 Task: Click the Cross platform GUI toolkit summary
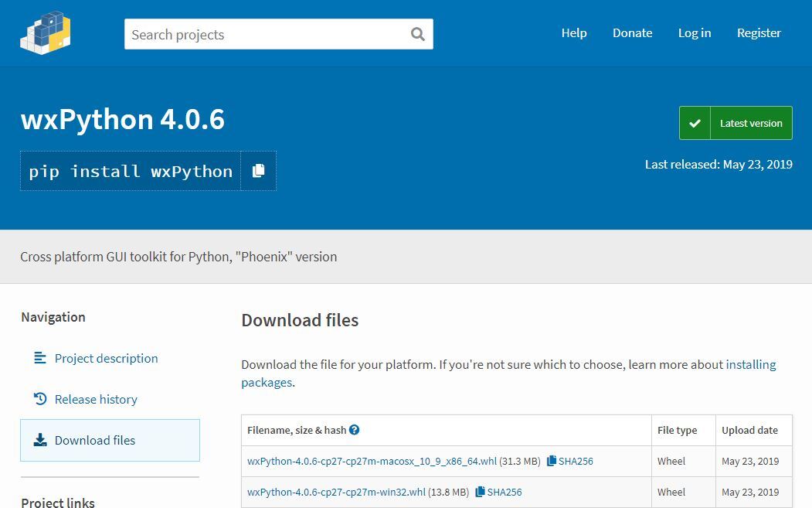(x=178, y=257)
